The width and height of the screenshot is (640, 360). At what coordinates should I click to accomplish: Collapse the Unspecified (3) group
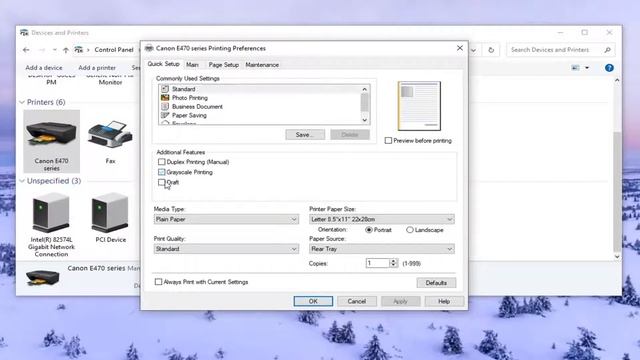(22, 181)
